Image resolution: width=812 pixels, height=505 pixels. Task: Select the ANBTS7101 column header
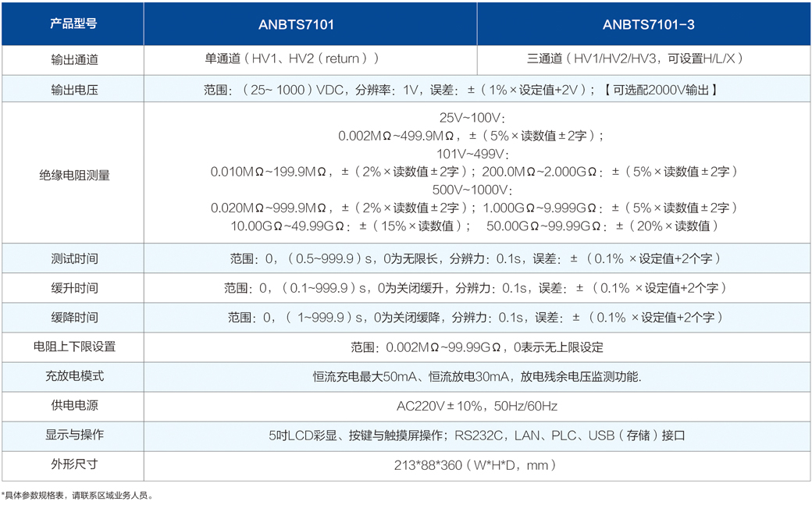coord(296,25)
